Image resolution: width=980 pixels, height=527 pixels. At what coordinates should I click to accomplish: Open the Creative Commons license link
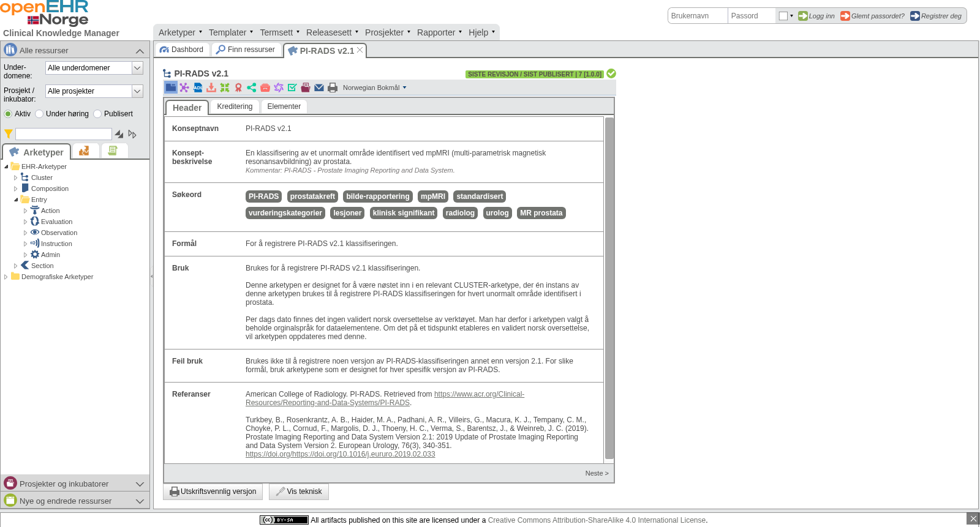pyautogui.click(x=597, y=520)
